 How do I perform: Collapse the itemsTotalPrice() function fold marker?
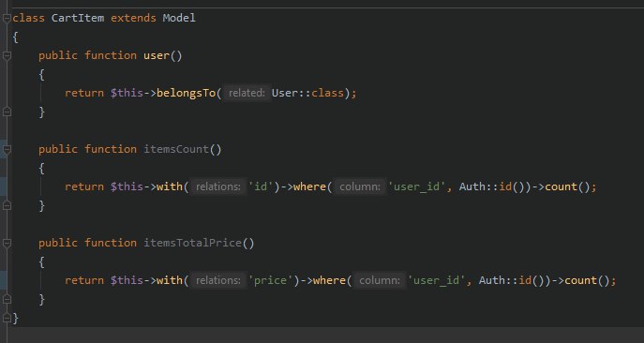(7, 243)
